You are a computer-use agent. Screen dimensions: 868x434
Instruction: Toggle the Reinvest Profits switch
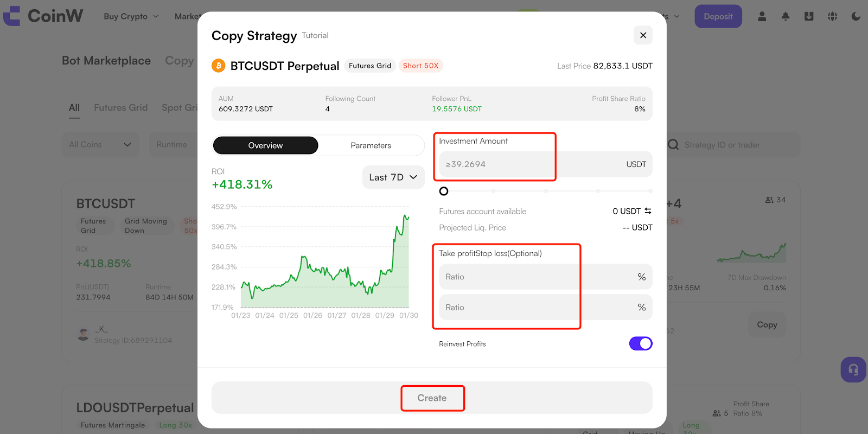[x=641, y=343]
